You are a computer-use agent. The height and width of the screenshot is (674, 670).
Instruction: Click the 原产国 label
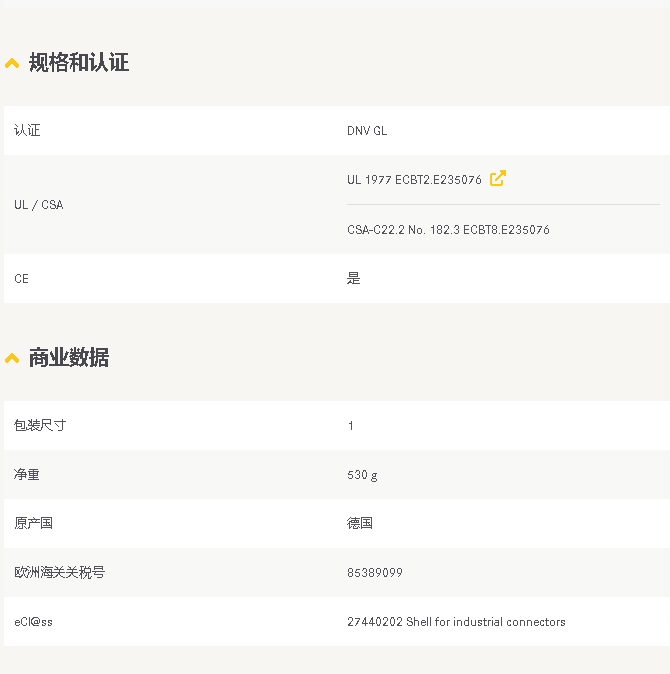(x=34, y=523)
